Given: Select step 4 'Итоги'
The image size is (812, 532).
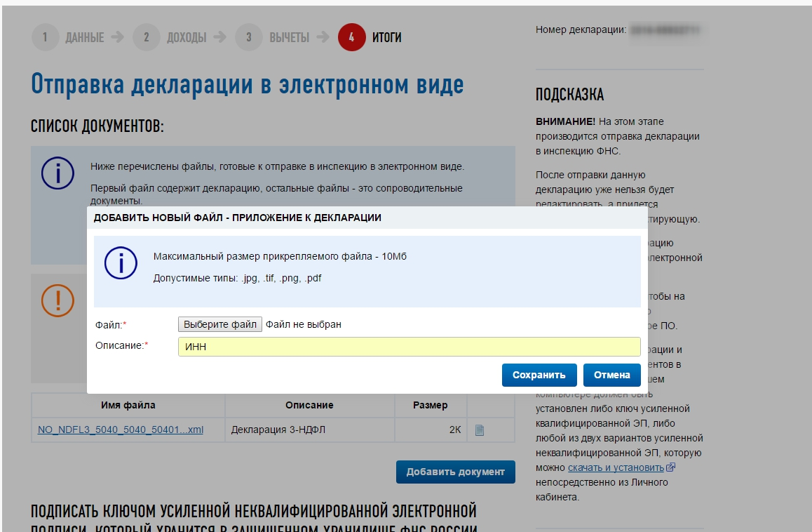Looking at the screenshot, I should [370, 37].
